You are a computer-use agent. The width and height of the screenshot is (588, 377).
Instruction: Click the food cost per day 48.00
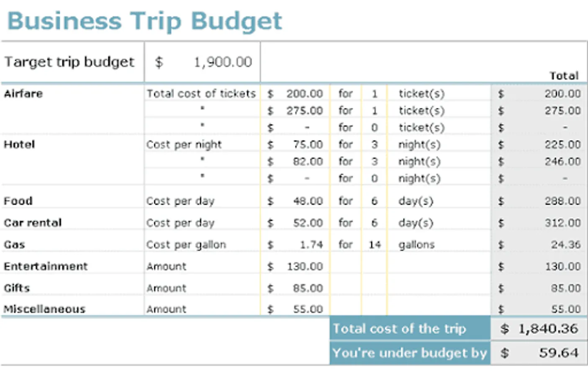coord(295,201)
